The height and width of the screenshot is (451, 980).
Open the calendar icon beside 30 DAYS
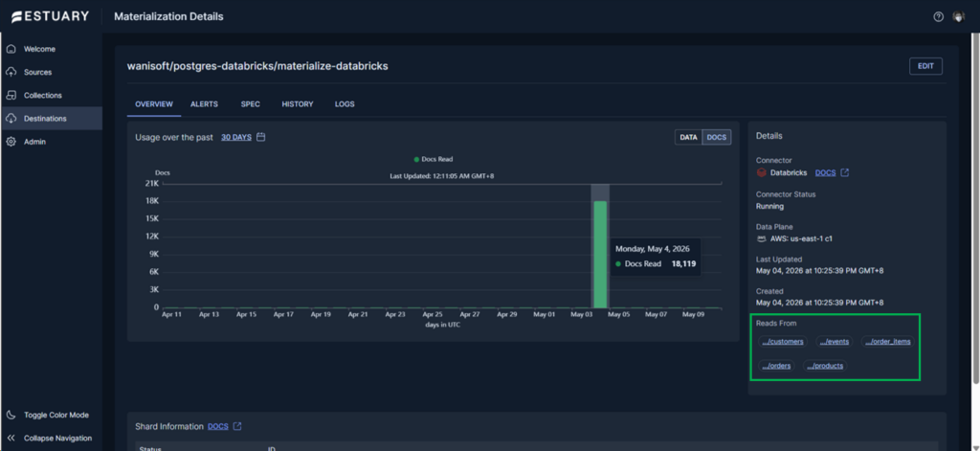[x=261, y=137]
